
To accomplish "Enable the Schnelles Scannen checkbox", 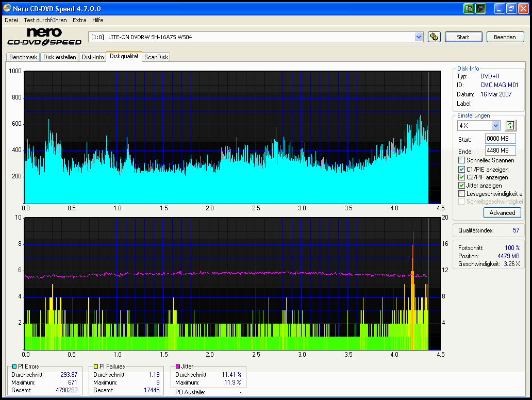I will coord(461,160).
